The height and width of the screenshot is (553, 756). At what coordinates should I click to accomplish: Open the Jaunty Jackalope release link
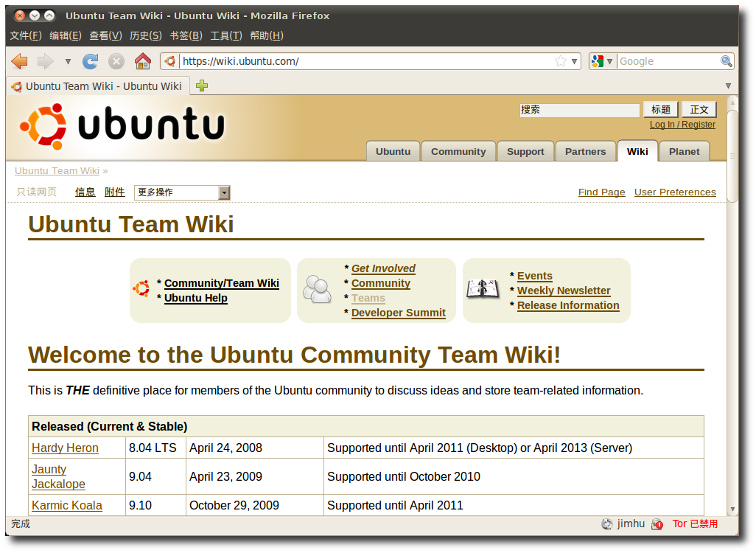[58, 476]
